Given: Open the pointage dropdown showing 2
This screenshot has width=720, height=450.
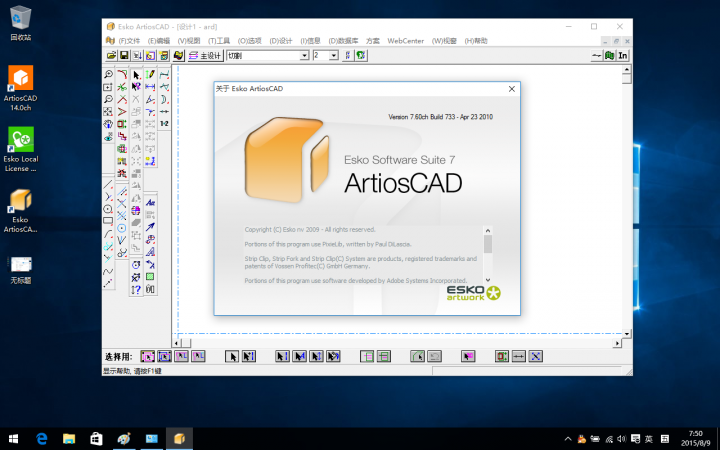Looking at the screenshot, I should coord(334,56).
